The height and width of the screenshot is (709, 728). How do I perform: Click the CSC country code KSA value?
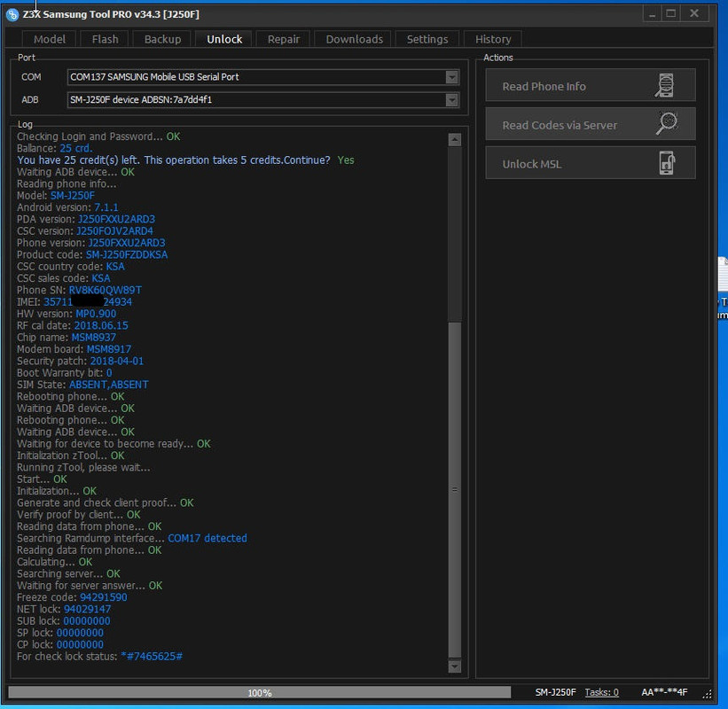tap(115, 267)
